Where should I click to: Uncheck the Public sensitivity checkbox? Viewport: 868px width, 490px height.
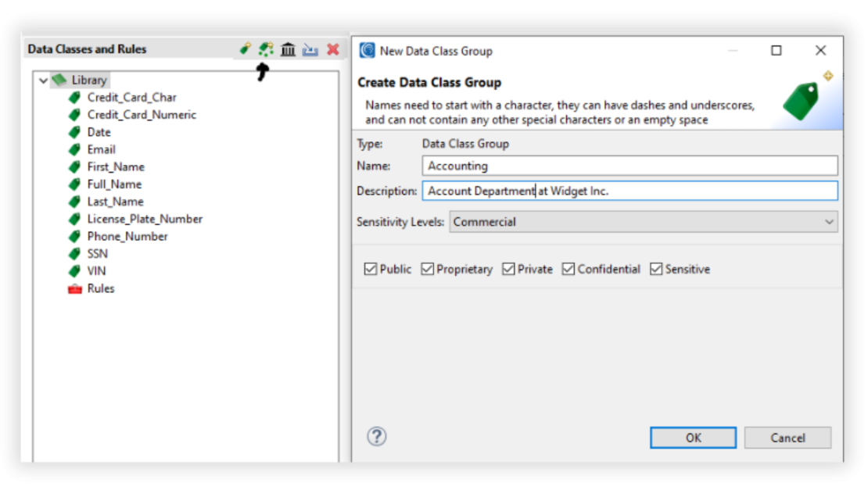tap(371, 268)
